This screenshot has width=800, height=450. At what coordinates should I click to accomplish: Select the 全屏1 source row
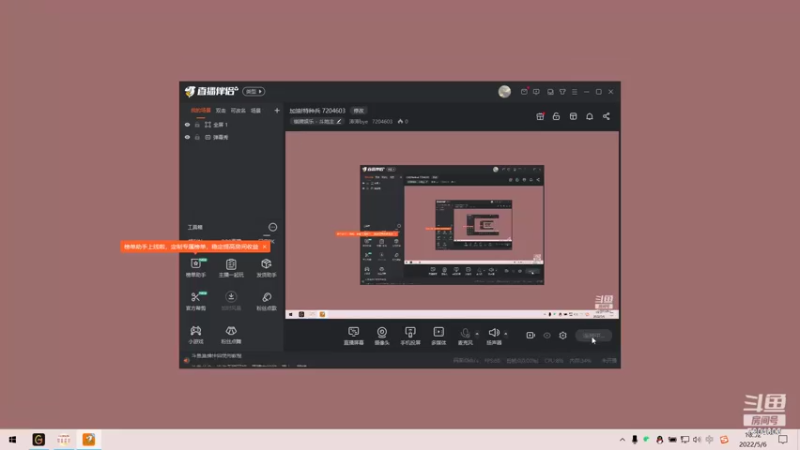click(232, 124)
